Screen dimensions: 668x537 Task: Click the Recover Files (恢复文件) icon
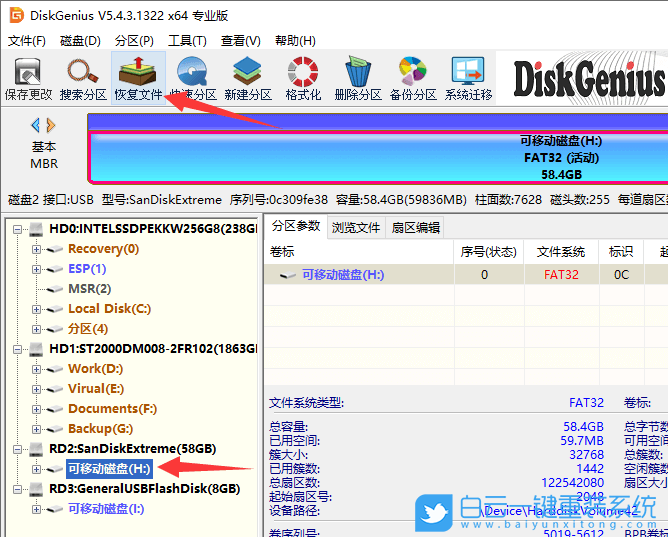(x=138, y=79)
